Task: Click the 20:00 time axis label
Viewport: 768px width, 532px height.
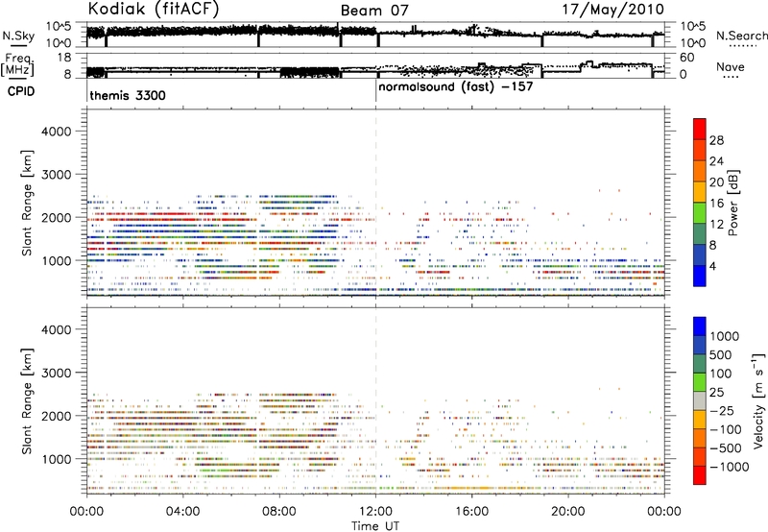Action: coord(568,512)
